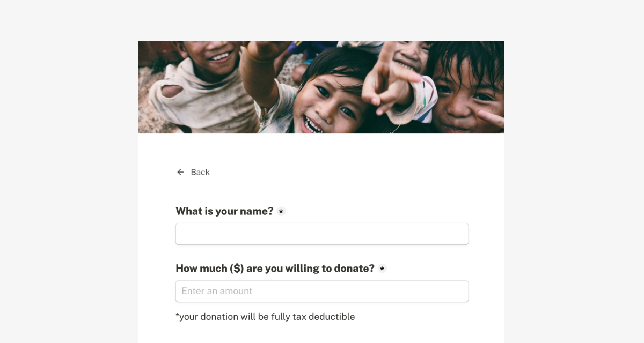Viewport: 644px width, 343px height.
Task: Click the word 'donate?' in the question
Action: 354,269
